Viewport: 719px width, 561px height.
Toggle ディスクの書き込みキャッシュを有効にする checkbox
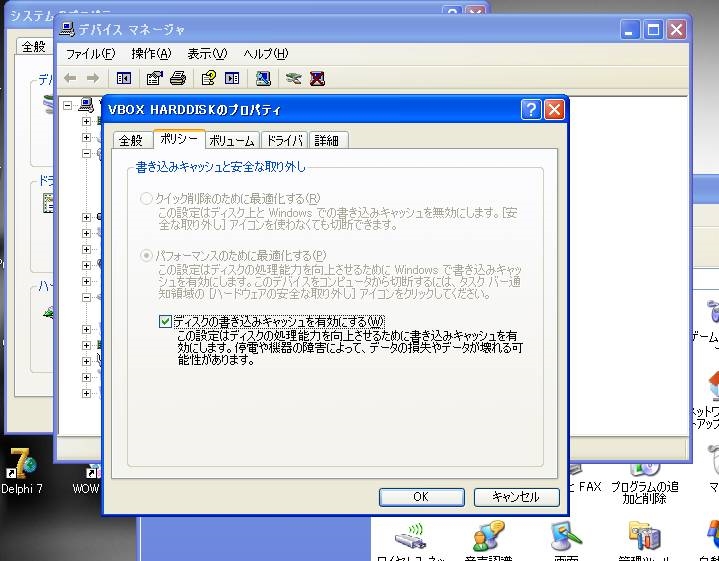[x=165, y=322]
